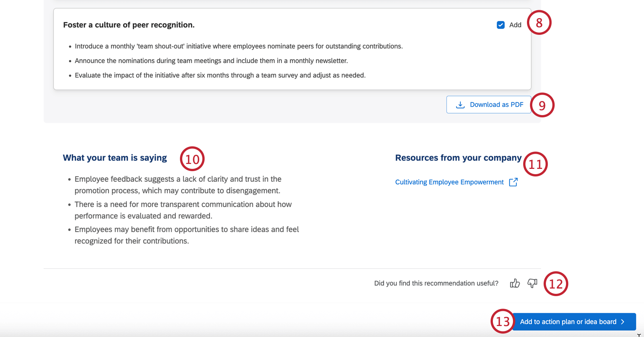Image resolution: width=644 pixels, height=337 pixels.
Task: Click the red circled number 11 marker
Action: point(535,164)
